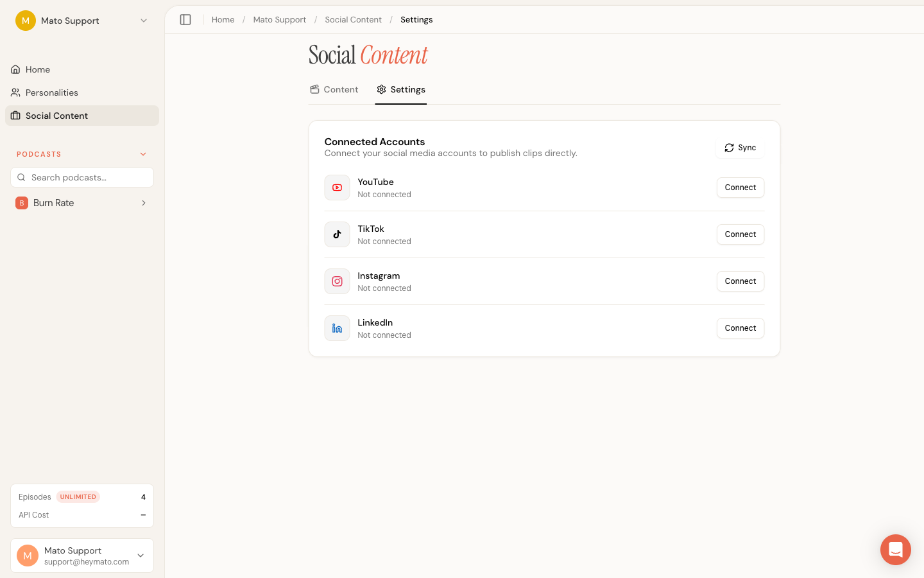Click the API Cost label

click(x=34, y=515)
